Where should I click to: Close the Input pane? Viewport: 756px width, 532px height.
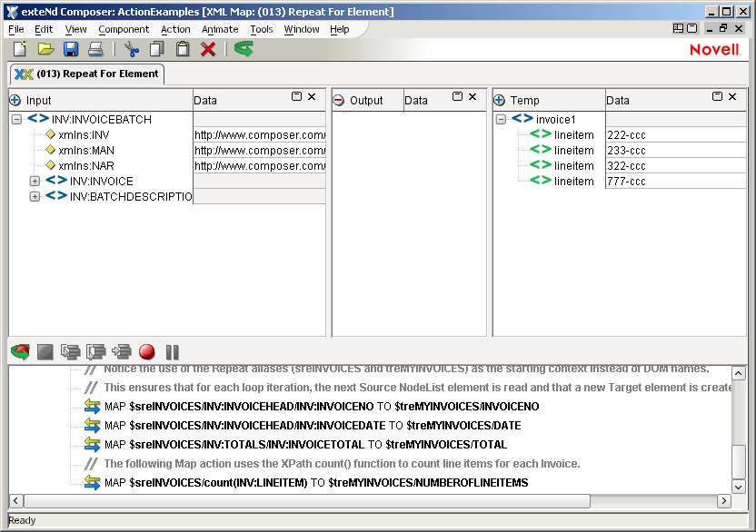pyautogui.click(x=312, y=96)
